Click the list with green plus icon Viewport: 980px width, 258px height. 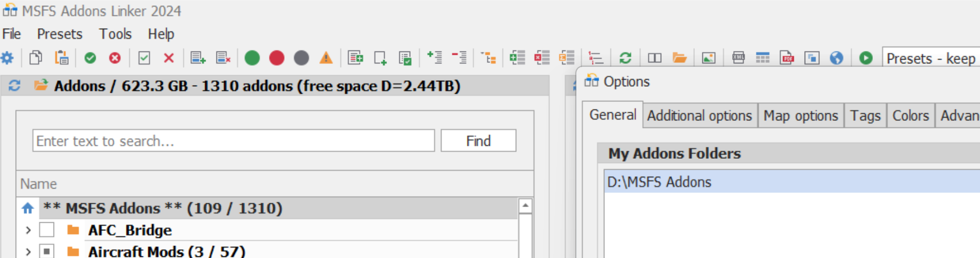[x=198, y=57]
